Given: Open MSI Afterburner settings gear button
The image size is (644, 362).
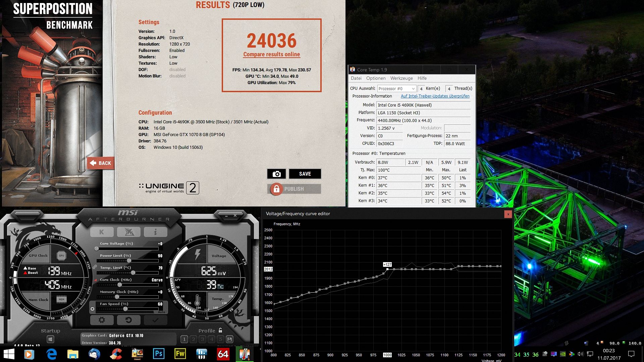Looking at the screenshot, I should [102, 320].
